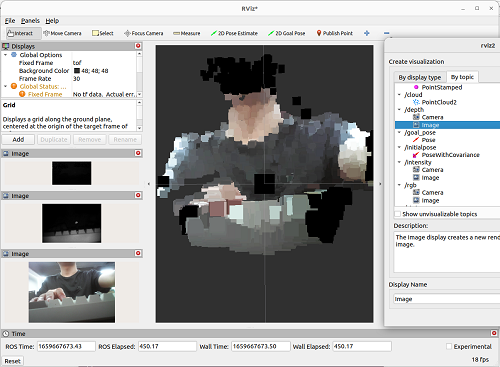The image size is (500, 367).
Task: Click the Displays panel monitor icon
Action: (6, 46)
